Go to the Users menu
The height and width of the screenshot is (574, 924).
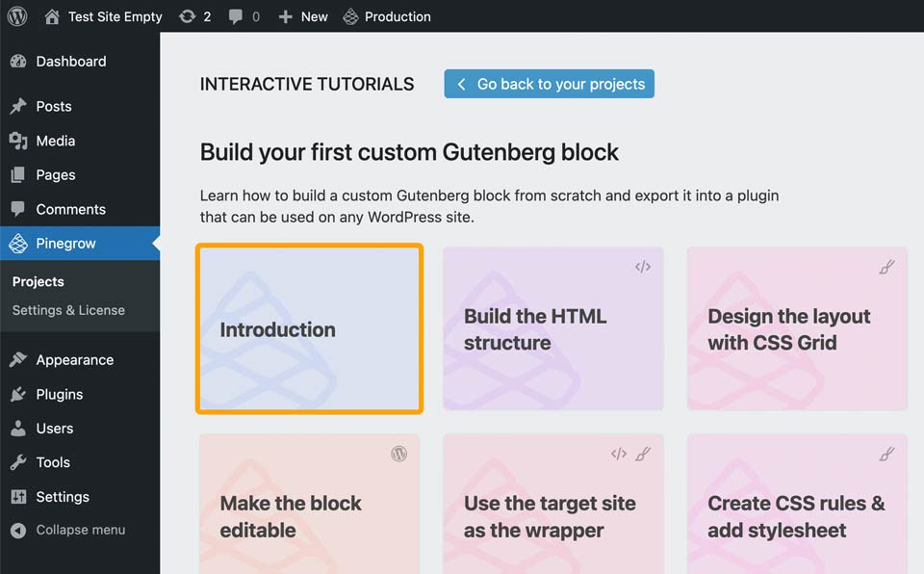pos(54,429)
